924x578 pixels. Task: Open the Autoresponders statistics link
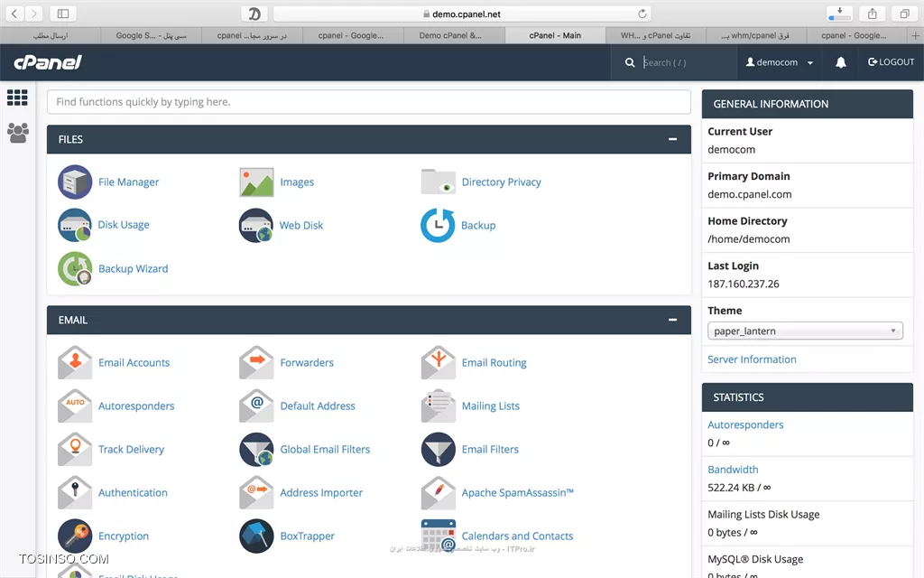745,424
